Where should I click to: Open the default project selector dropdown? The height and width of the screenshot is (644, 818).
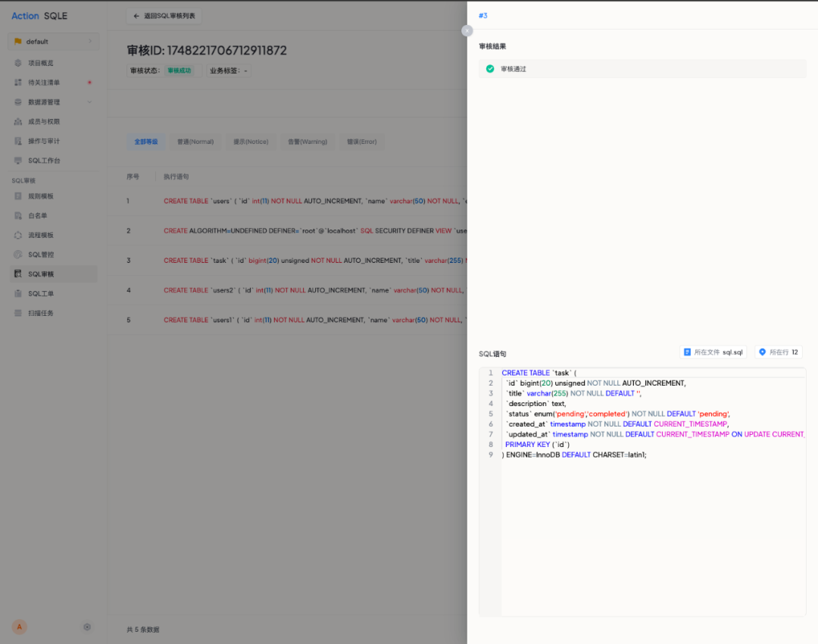[x=53, y=42]
